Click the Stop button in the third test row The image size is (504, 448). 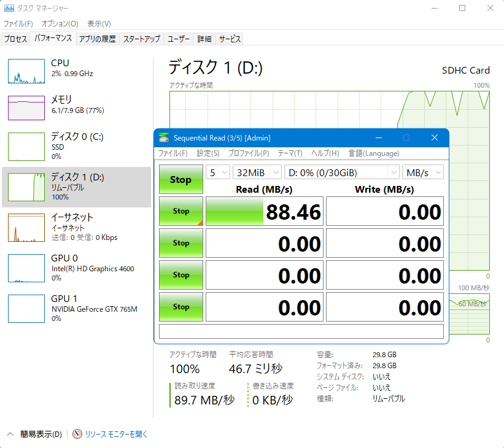pos(181,275)
